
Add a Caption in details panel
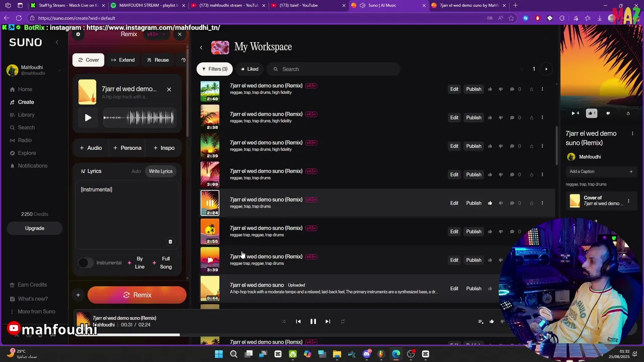(601, 171)
